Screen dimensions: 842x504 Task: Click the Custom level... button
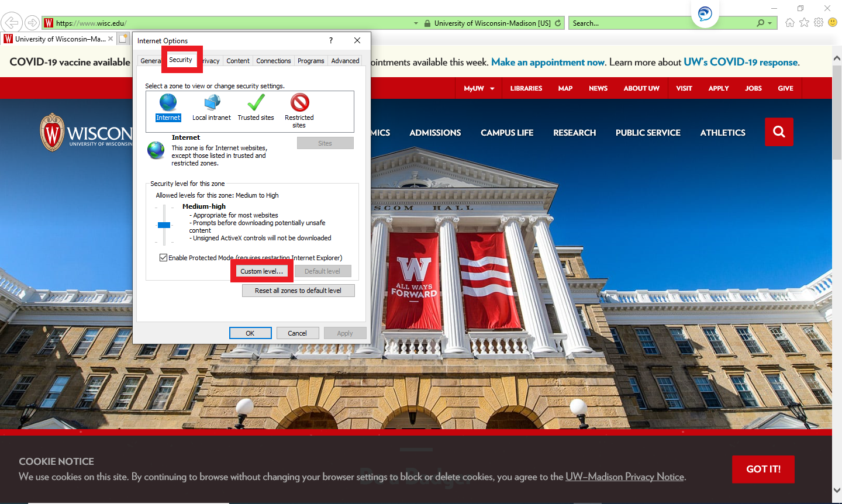coord(261,271)
